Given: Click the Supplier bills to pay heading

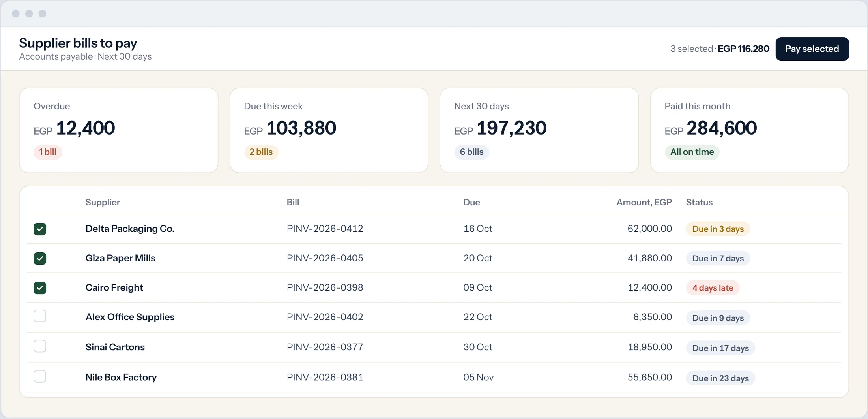Looking at the screenshot, I should click(x=78, y=43).
